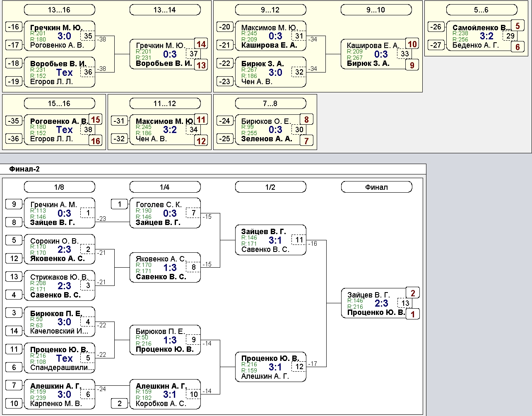Screen dimensions: 532x416
Task: Select place badge 10 for Каширова
Action: [x=412, y=44]
